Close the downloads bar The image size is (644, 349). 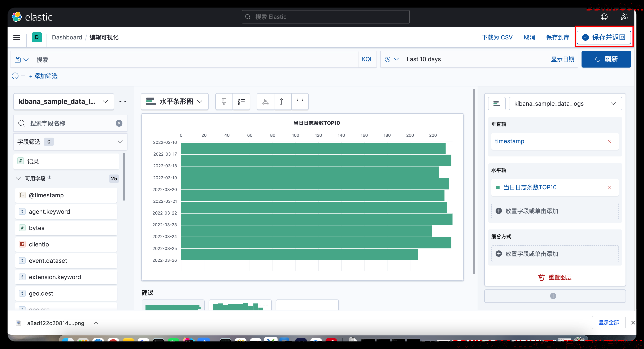pyautogui.click(x=633, y=323)
